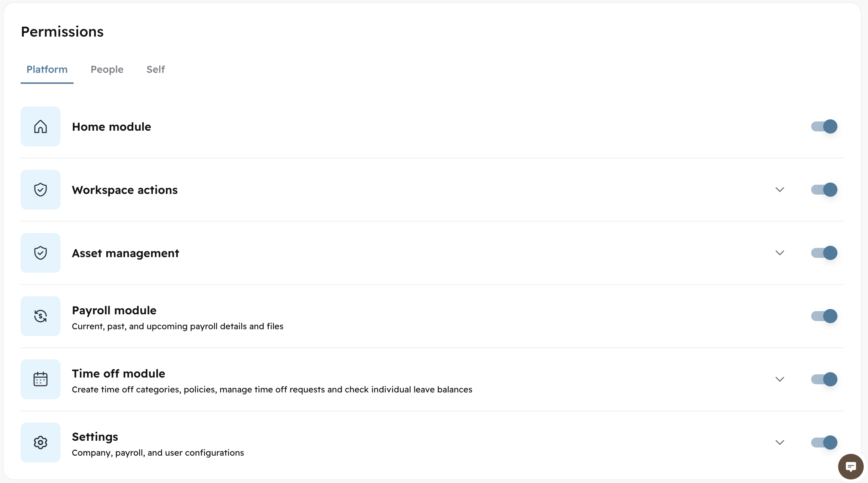Expand the Settings section chevron
The height and width of the screenshot is (483, 868).
click(779, 442)
